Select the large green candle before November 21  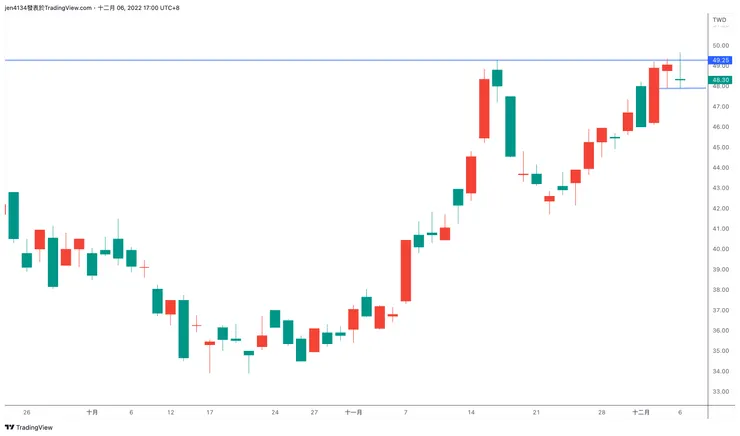pos(510,126)
